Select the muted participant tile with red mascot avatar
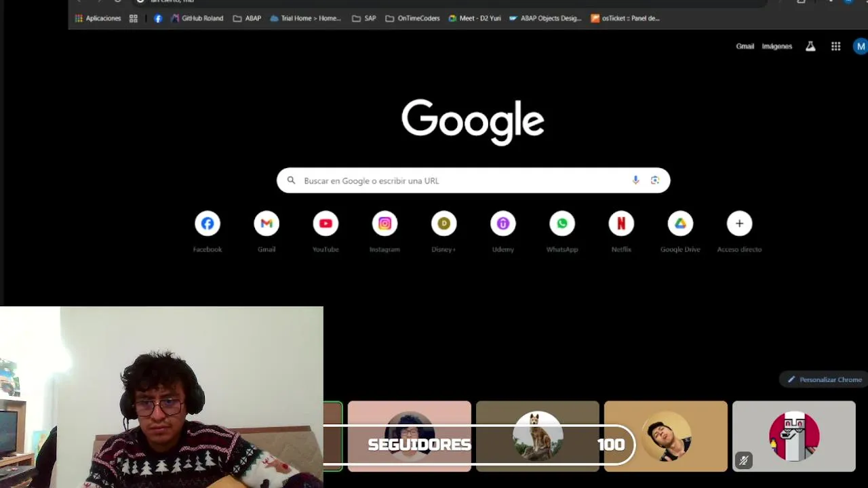The height and width of the screenshot is (488, 868). pos(794,436)
